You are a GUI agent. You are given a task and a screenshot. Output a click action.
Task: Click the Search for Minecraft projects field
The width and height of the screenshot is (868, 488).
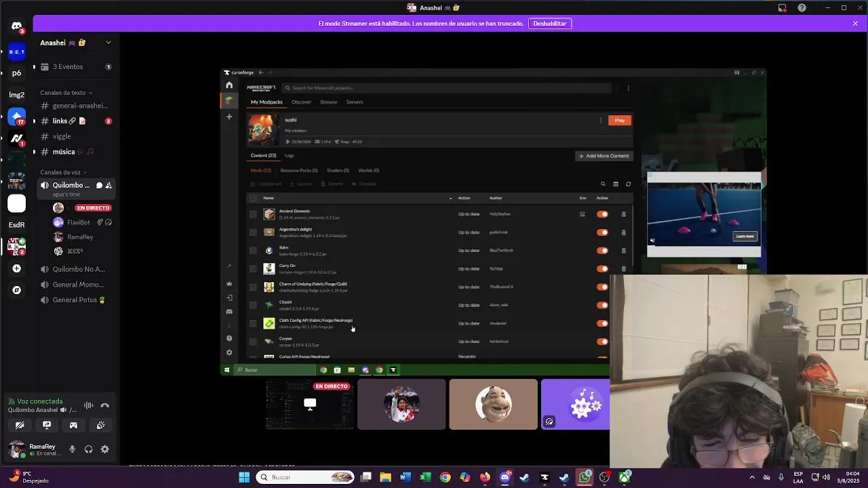[447, 88]
